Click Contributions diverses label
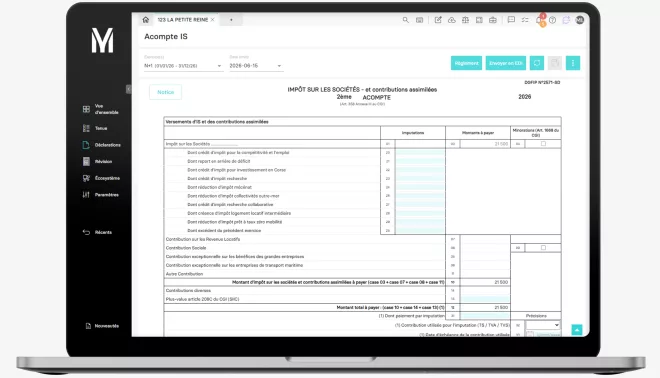The height and width of the screenshot is (378, 660). click(188, 290)
